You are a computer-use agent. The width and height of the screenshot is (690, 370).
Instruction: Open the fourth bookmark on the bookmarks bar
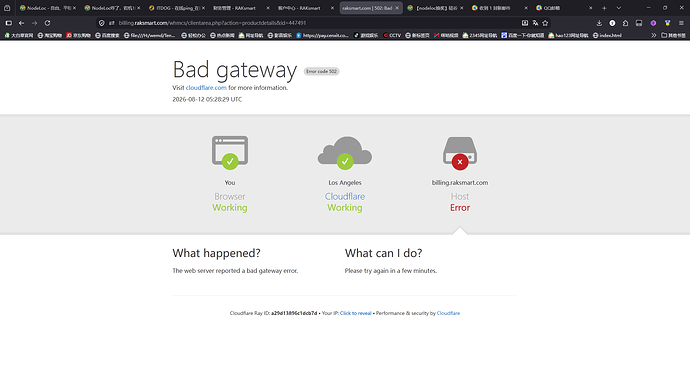coord(107,35)
